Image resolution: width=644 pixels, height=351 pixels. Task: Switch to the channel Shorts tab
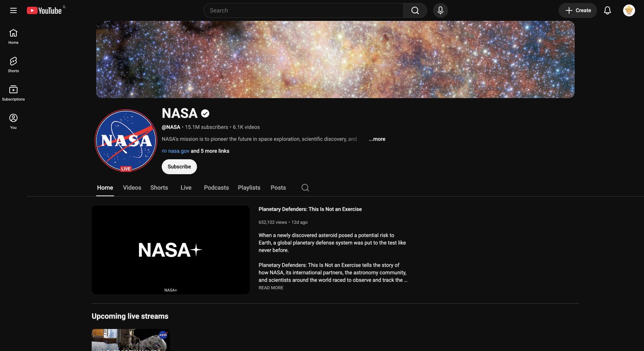[159, 188]
